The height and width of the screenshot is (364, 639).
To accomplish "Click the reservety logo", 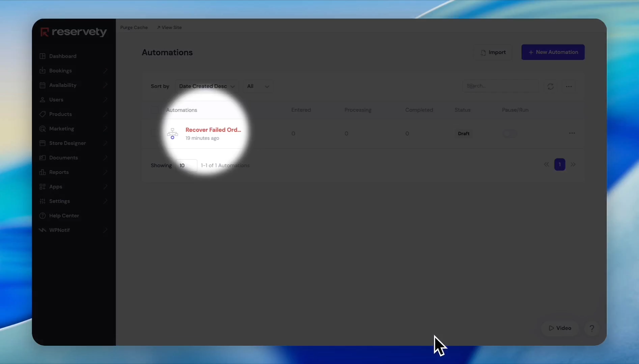I will (74, 32).
